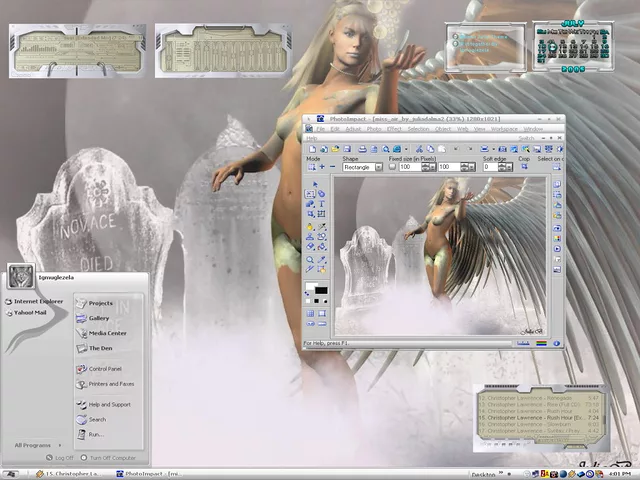
Task: Toggle the Fixed size checkbox
Action: 393,167
